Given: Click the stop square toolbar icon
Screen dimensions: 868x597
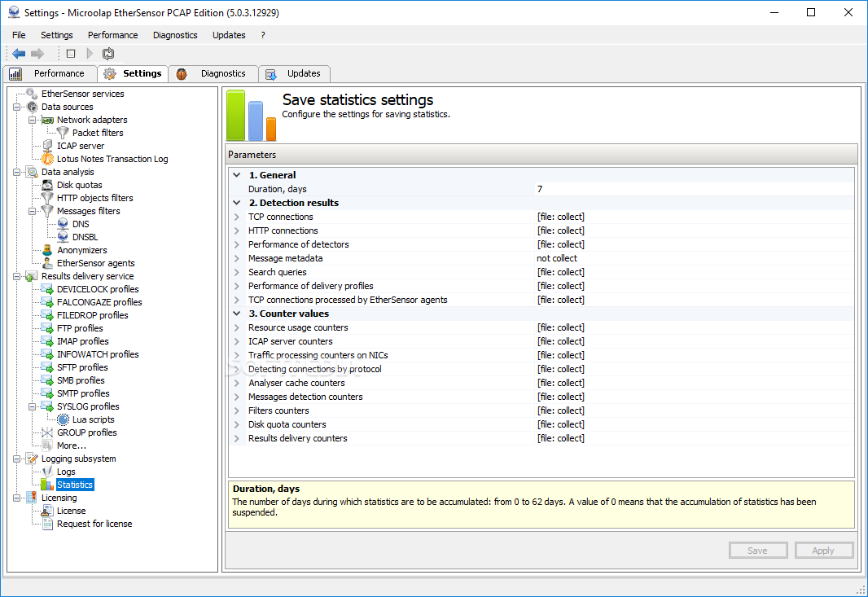Looking at the screenshot, I should click(x=71, y=54).
